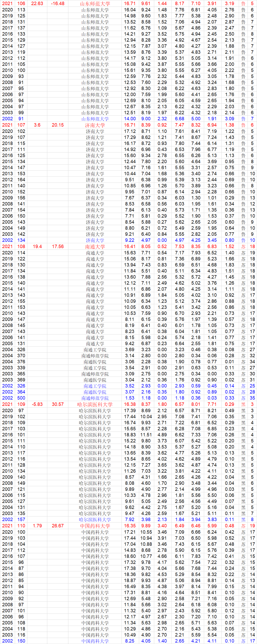
Task: Click value 35 in 南通师范学院 2002 row
Action: (252, 398)
